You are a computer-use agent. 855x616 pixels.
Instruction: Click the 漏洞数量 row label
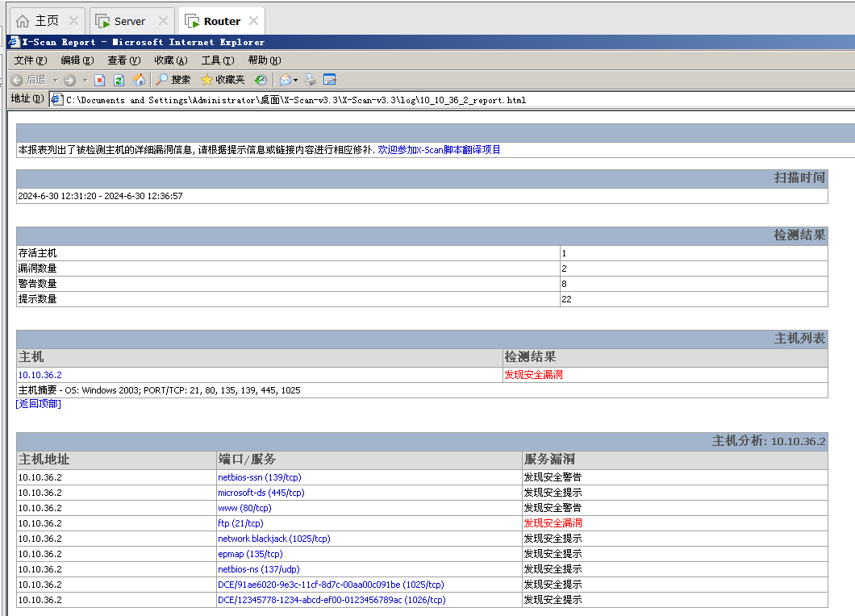coord(37,268)
